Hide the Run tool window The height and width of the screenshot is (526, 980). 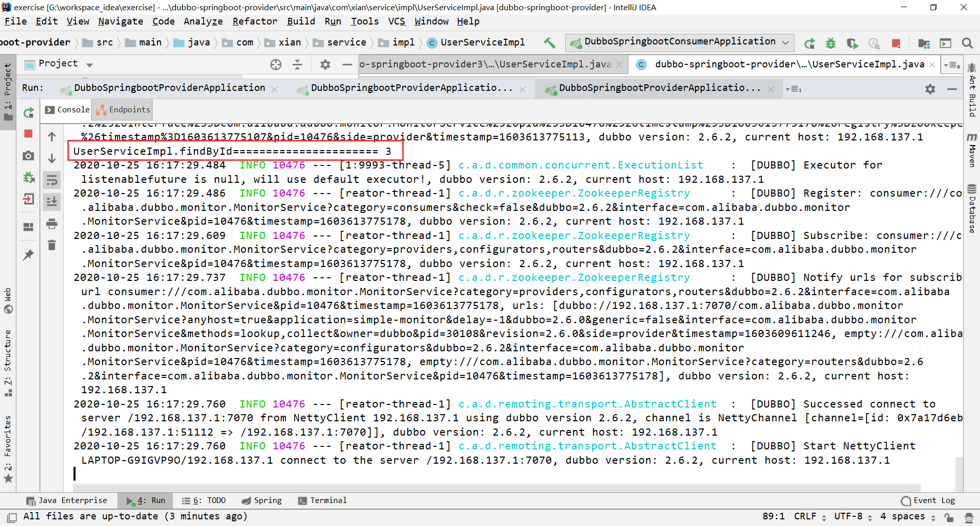(x=952, y=89)
